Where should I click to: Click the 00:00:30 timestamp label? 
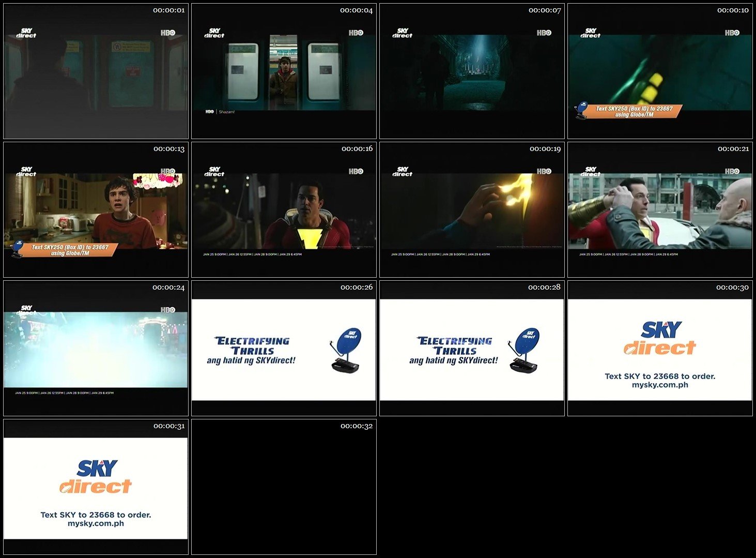[x=732, y=288]
